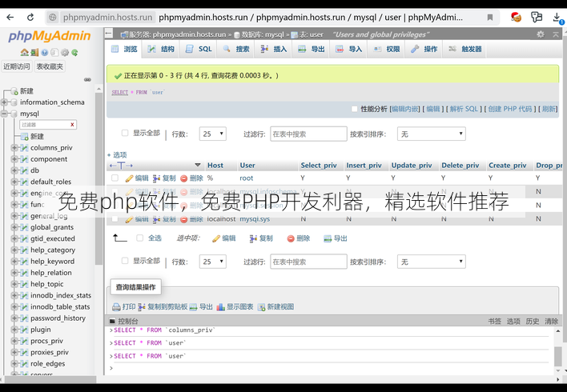Click the bulk Edit pencil under the table

(216, 238)
